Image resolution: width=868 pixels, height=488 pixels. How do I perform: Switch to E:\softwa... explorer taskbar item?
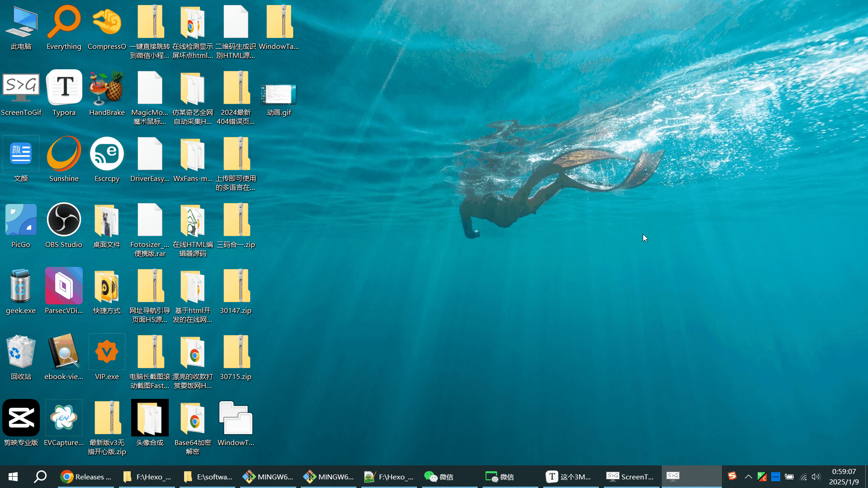208,477
